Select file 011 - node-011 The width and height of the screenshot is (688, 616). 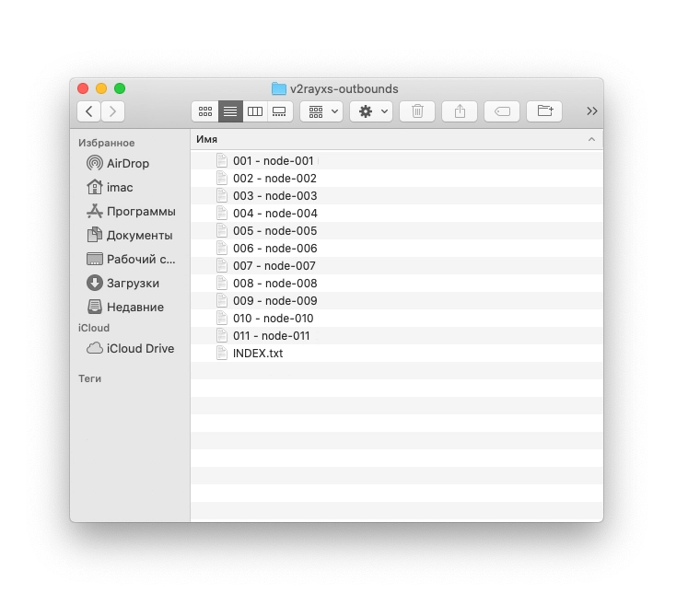tap(397, 336)
